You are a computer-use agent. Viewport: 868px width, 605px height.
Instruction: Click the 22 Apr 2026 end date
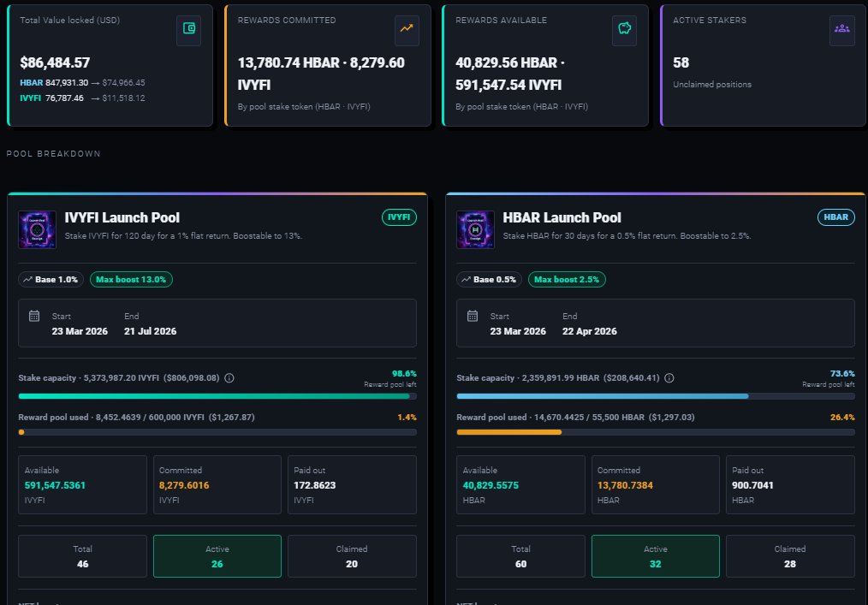[590, 331]
